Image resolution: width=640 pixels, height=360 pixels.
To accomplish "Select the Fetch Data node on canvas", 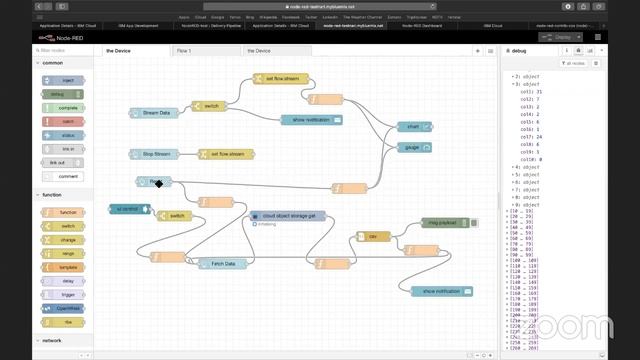I will tap(223, 264).
